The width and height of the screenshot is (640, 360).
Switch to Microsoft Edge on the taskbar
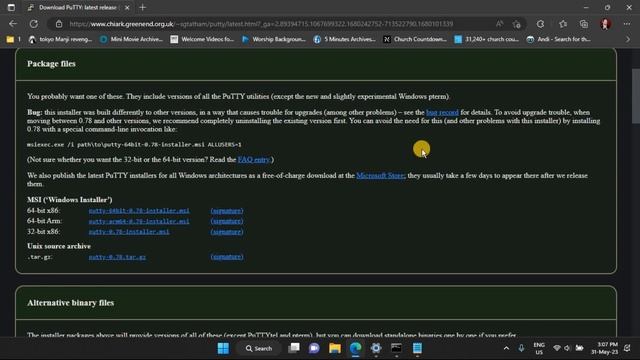356,348
